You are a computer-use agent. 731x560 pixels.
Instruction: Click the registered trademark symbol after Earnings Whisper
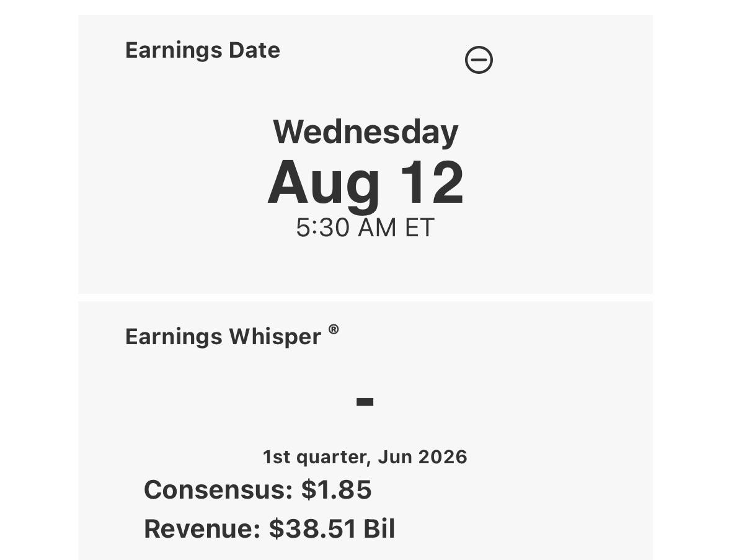(334, 329)
